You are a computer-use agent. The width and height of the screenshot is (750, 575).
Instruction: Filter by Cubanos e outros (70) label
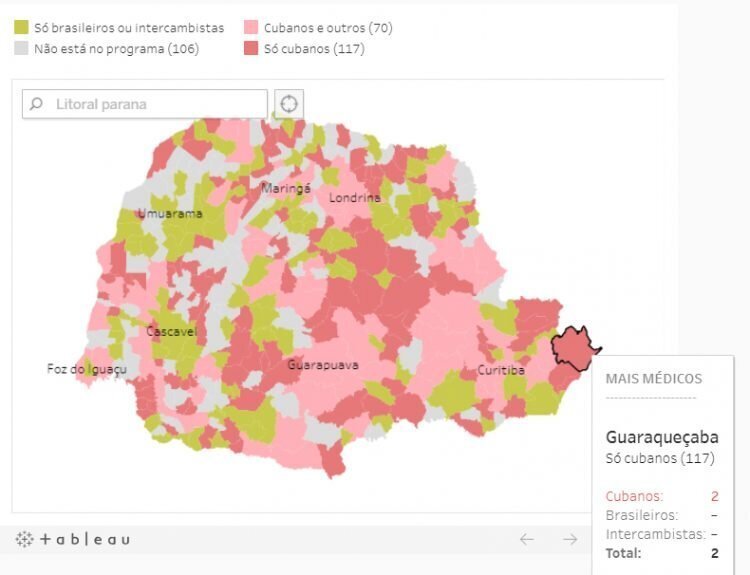click(x=328, y=28)
